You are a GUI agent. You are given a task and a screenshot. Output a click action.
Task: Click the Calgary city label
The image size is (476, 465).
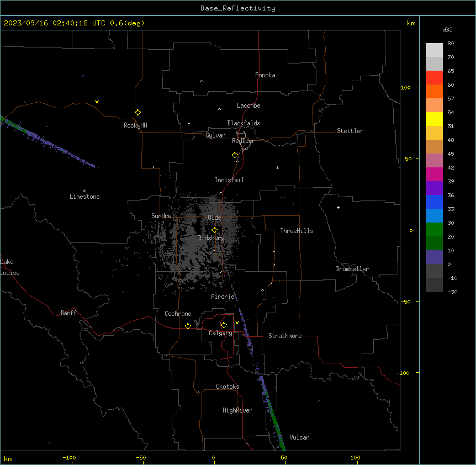220,333
